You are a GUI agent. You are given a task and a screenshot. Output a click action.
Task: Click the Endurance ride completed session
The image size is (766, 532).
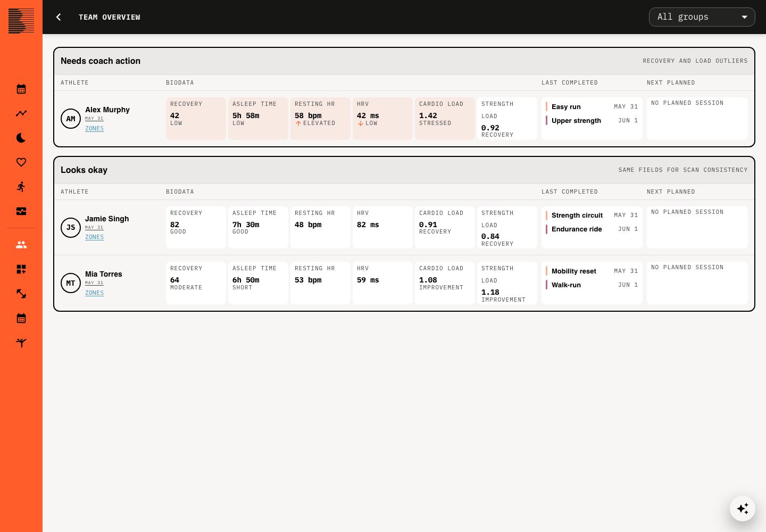pyautogui.click(x=592, y=229)
